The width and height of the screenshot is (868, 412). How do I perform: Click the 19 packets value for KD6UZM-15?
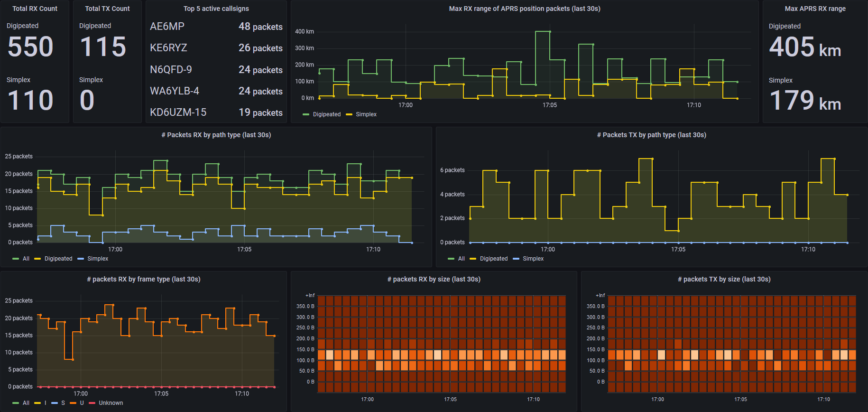click(260, 113)
